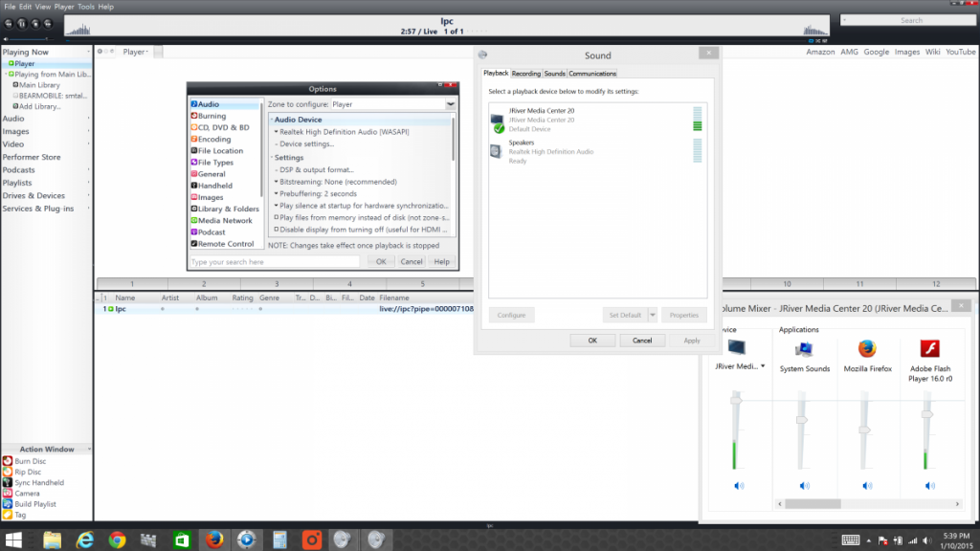980x551 pixels.
Task: Collapse the Audio Device section
Action: tap(272, 120)
